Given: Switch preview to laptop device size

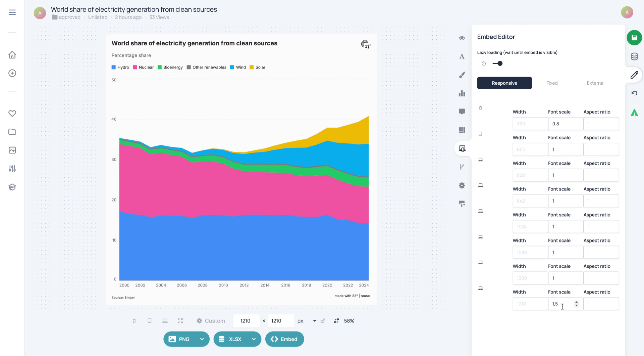Looking at the screenshot, I should tap(165, 321).
